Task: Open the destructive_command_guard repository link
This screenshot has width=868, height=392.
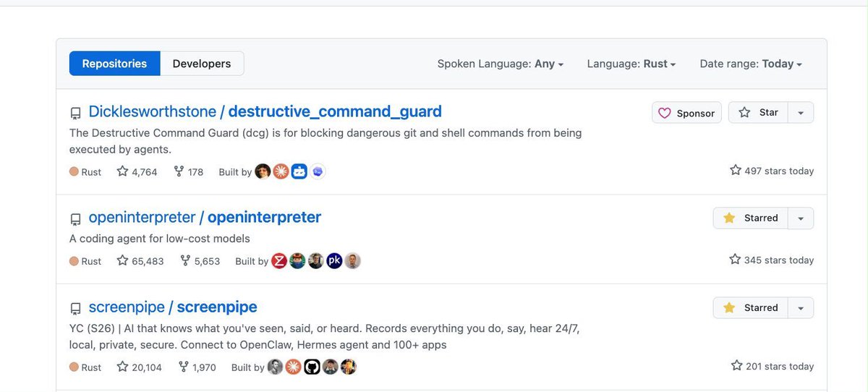Action: pos(335,111)
